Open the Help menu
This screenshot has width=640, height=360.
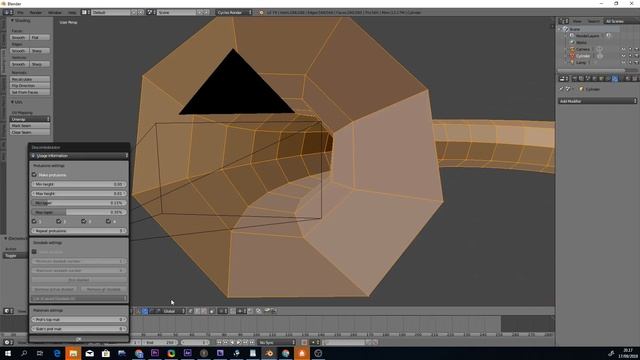[x=72, y=13]
